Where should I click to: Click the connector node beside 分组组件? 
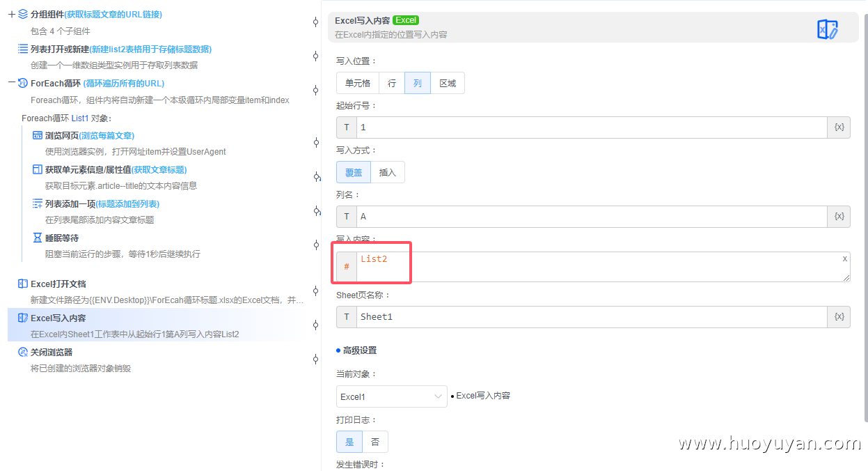pos(315,22)
